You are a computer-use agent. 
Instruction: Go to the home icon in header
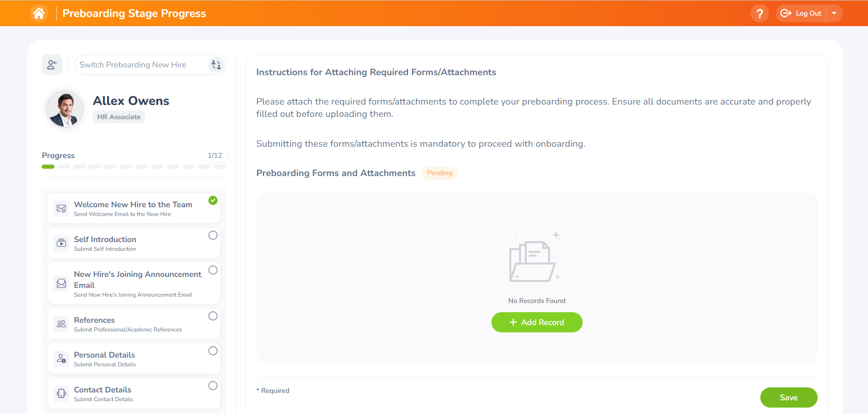39,13
